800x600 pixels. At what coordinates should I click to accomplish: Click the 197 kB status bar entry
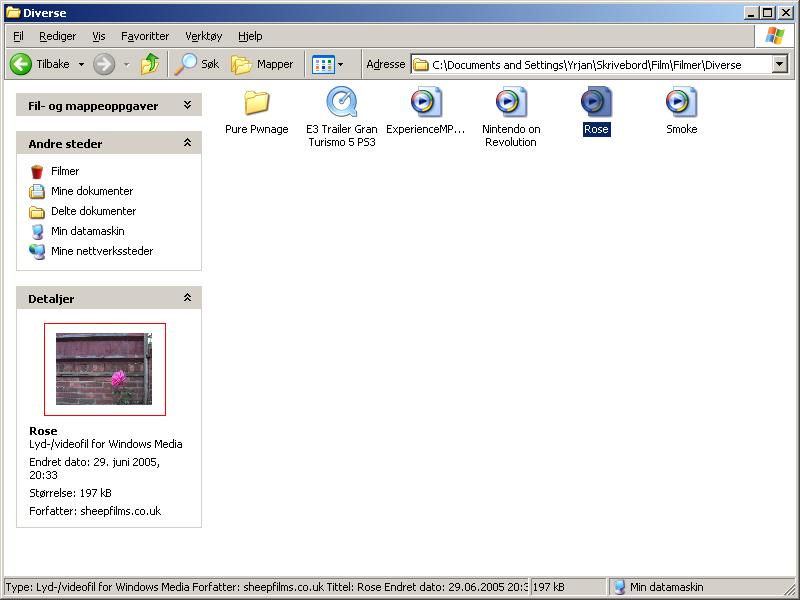pos(548,587)
